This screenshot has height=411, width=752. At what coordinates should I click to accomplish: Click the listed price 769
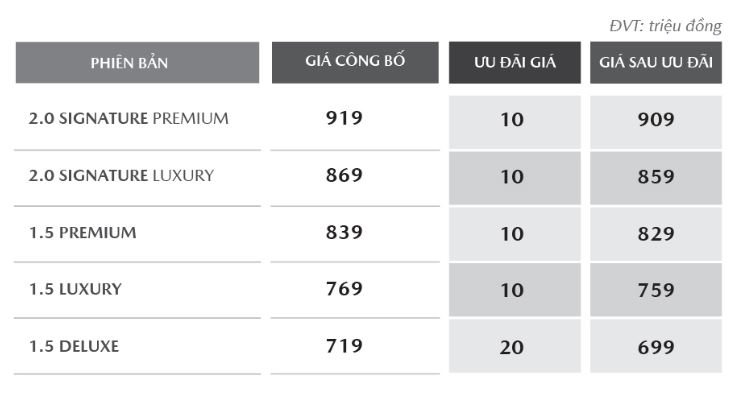tap(344, 289)
